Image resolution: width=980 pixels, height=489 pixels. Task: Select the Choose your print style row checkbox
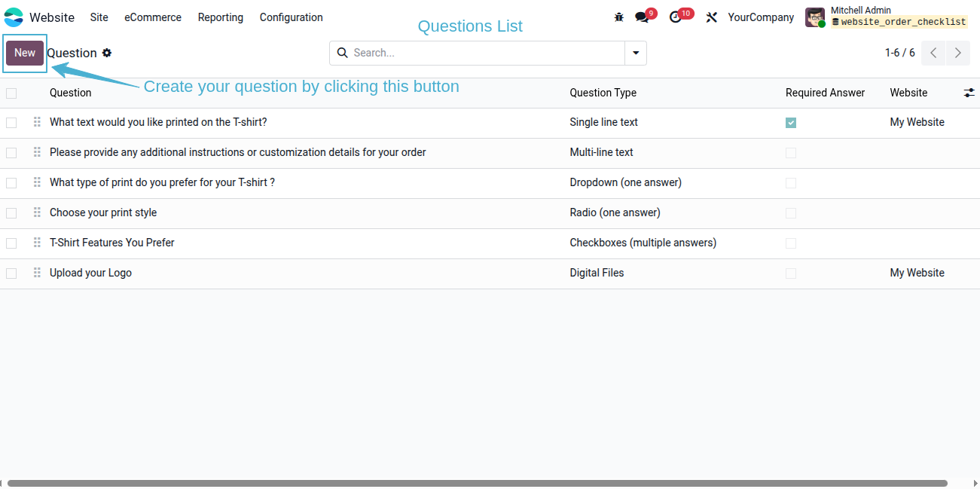point(11,213)
